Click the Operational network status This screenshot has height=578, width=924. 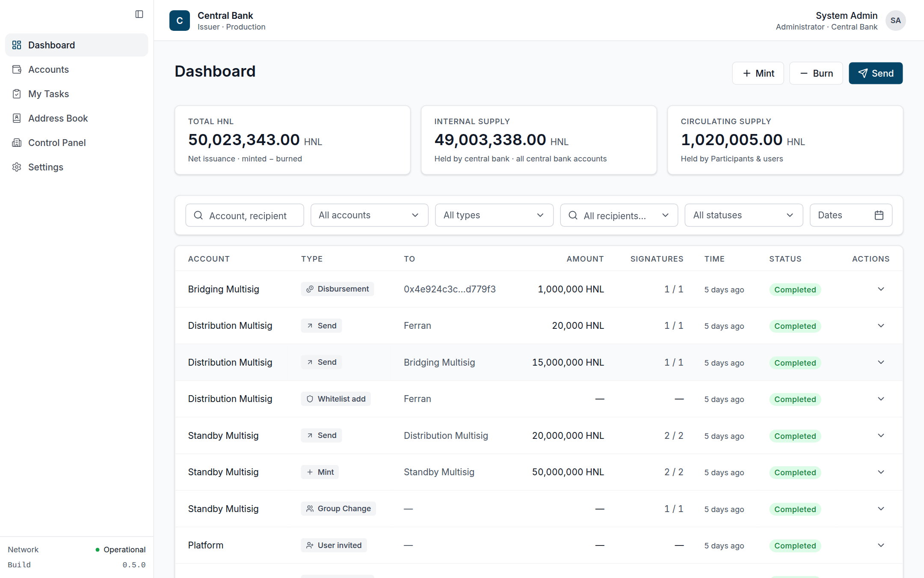tap(121, 549)
